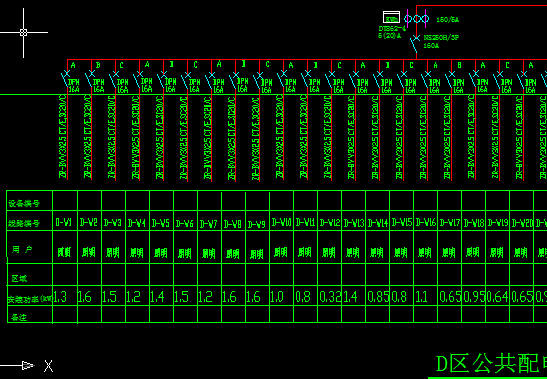Viewport: 547px width, 379px height.
Task: Click the 0.85 power value under D-V14
Action: pos(378,297)
